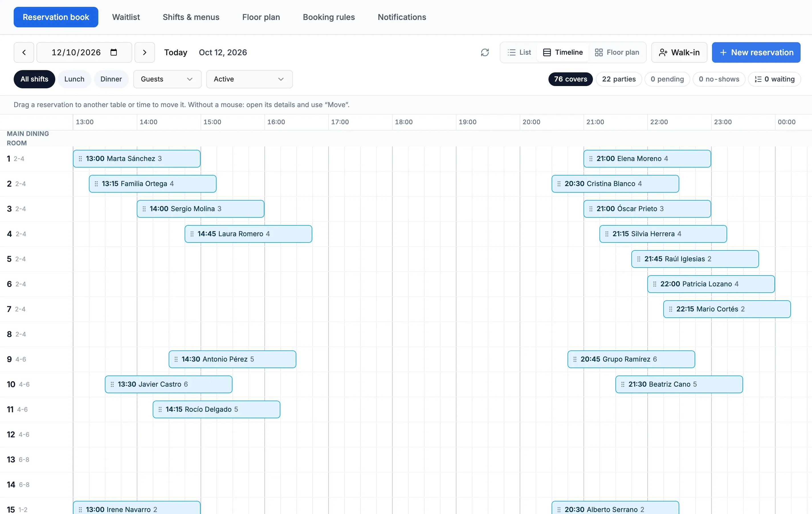Click drag handle on Cristina Blanco reservation

pos(559,184)
